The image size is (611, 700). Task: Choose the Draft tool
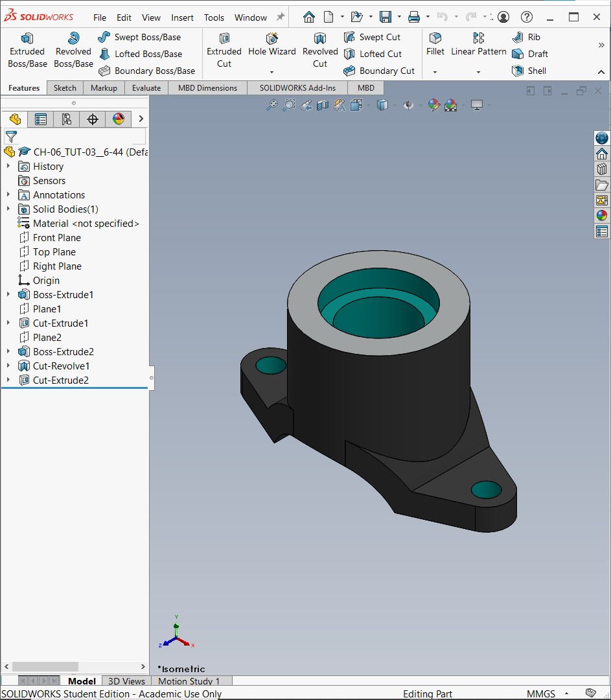[x=530, y=54]
